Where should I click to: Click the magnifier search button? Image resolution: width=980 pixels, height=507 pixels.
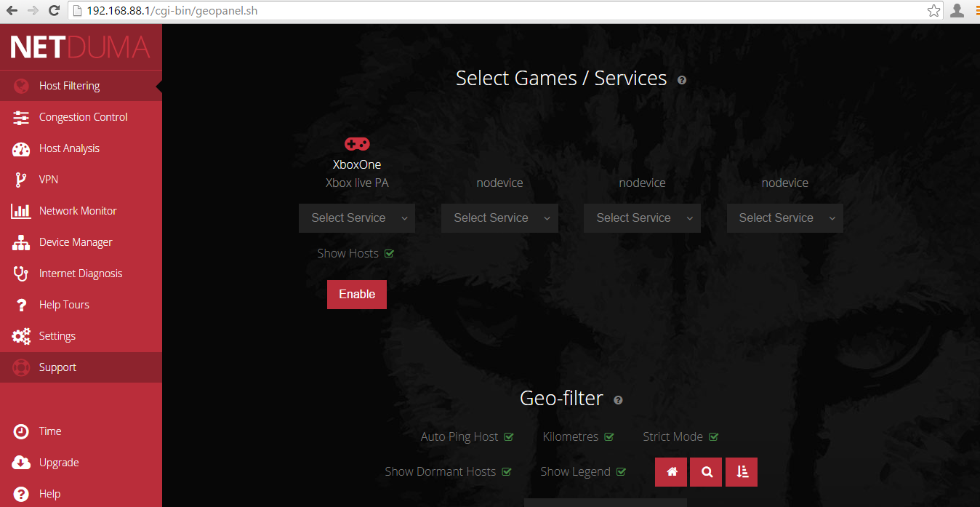[707, 472]
